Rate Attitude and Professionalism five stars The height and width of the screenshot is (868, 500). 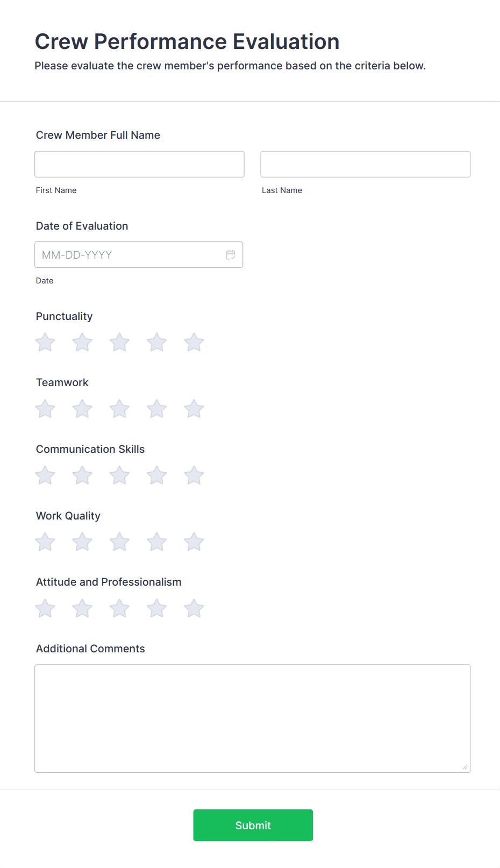(x=194, y=608)
